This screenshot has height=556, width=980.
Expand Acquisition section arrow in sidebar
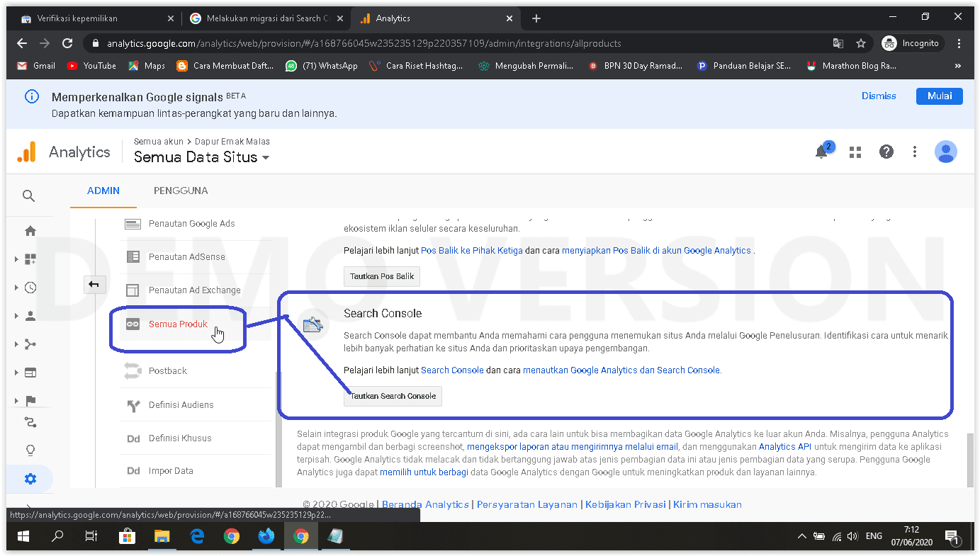click(16, 344)
